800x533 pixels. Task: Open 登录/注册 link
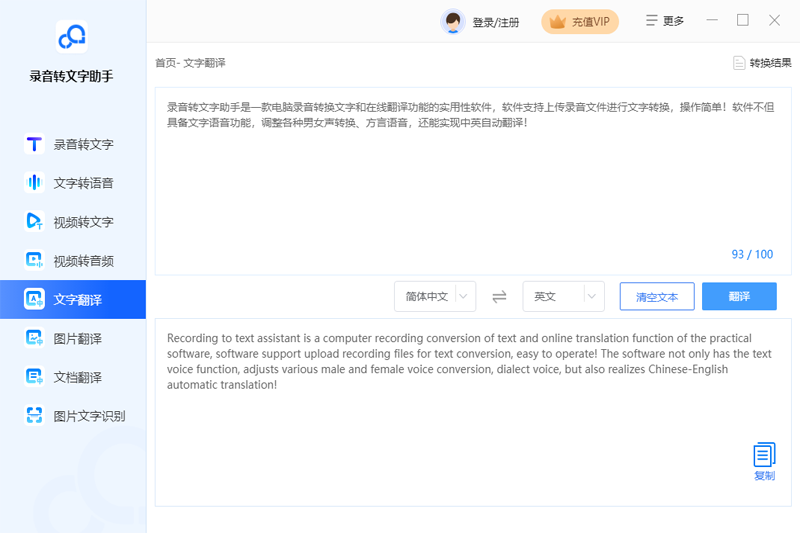coord(496,22)
